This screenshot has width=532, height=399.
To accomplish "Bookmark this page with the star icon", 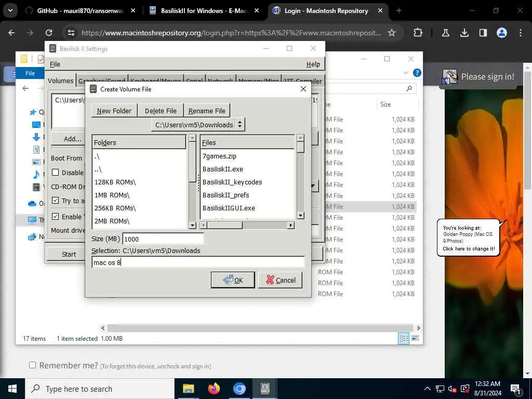I will (392, 33).
